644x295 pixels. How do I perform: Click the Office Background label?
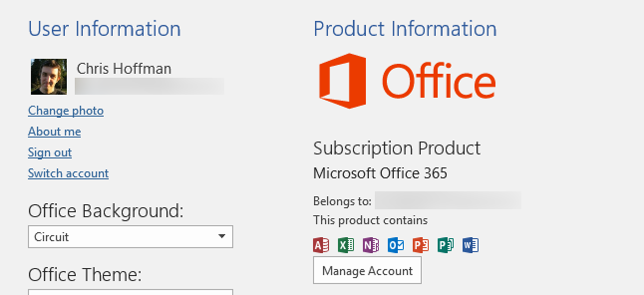(x=106, y=211)
